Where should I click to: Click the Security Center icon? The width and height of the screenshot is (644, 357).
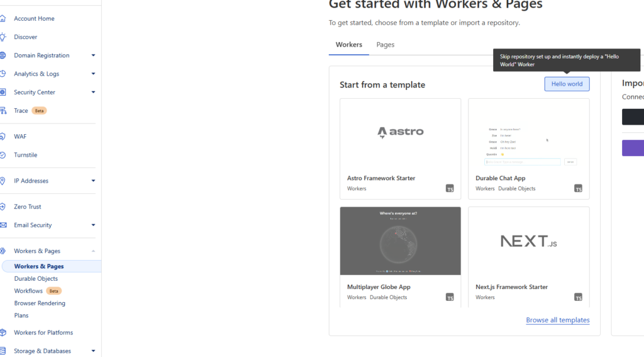3,92
